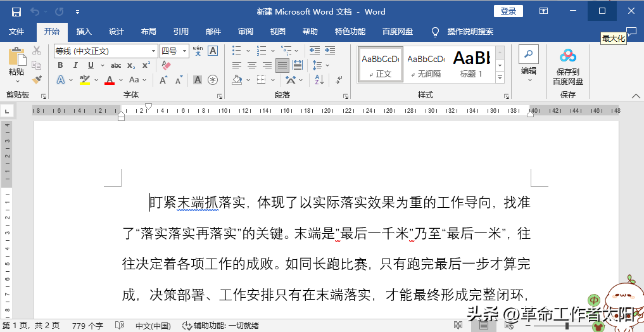Toggle italic formatting
Image resolution: width=644 pixels, height=332 pixels.
[75, 65]
